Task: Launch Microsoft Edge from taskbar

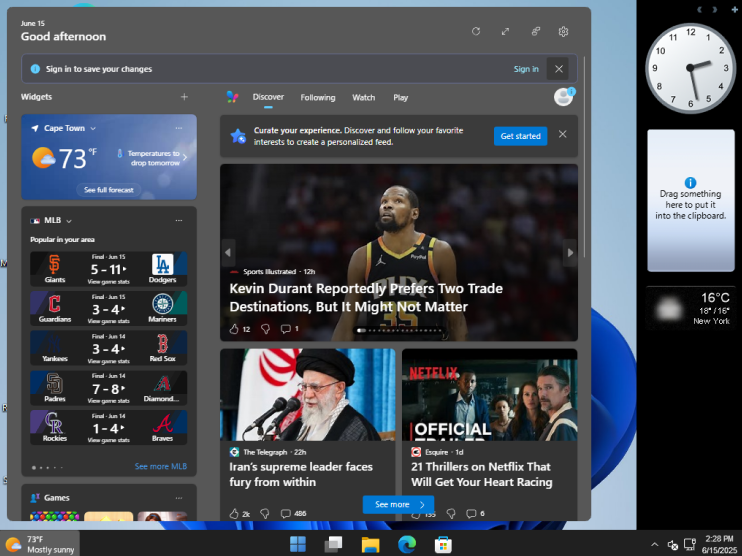Action: point(406,544)
